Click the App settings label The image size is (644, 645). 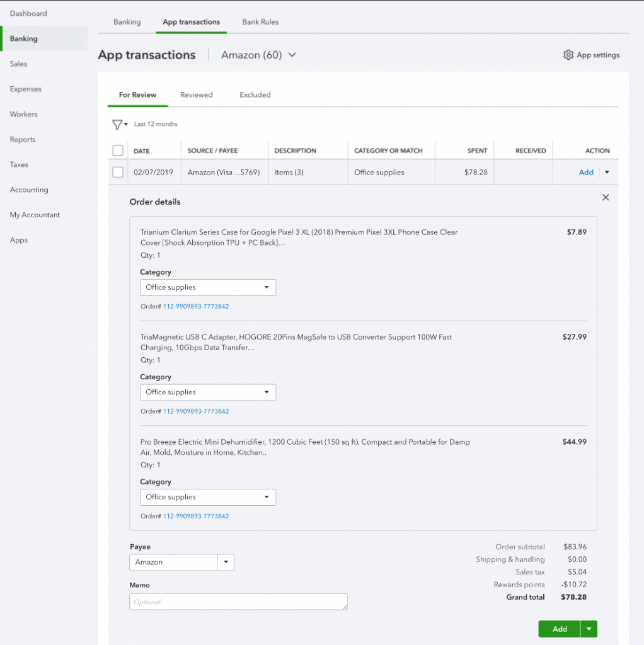click(x=598, y=55)
